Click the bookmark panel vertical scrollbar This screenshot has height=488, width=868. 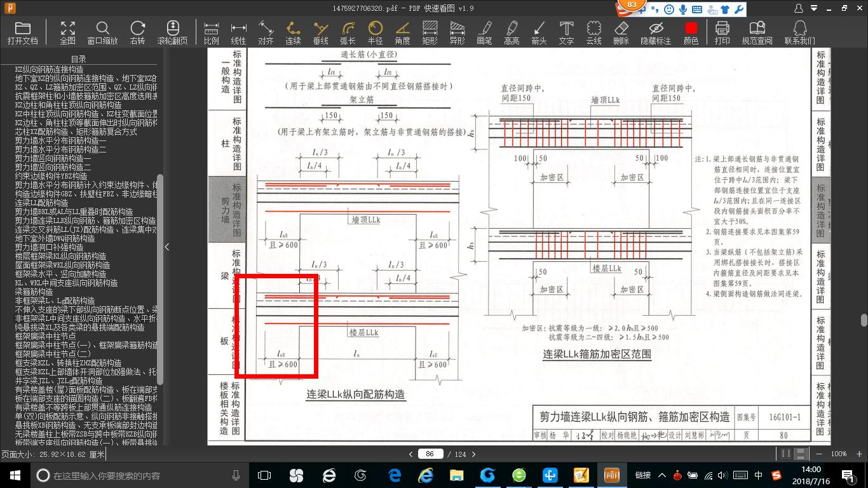[160, 280]
